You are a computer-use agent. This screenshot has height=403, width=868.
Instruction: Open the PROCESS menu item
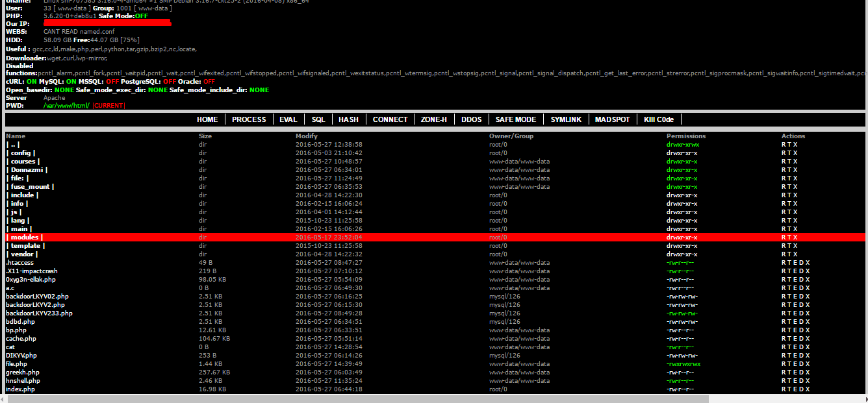249,119
